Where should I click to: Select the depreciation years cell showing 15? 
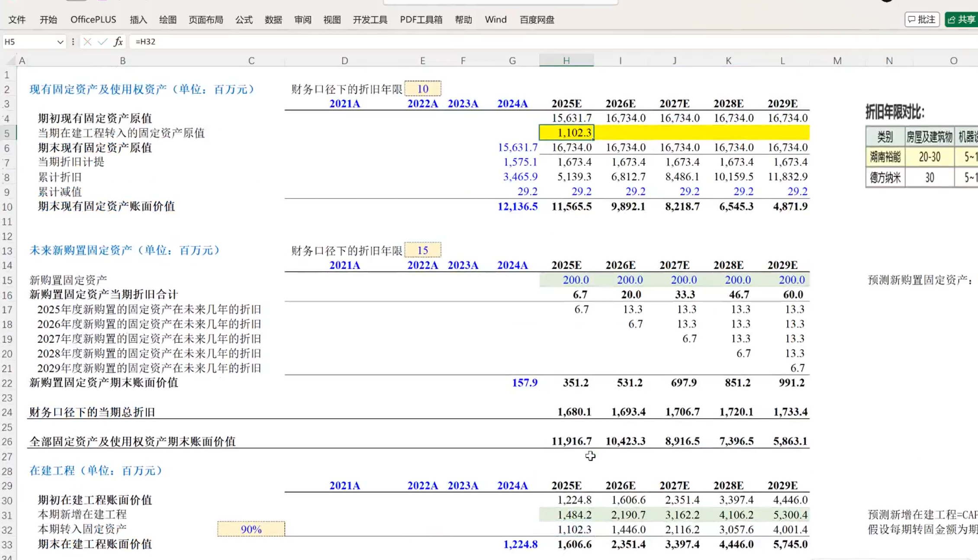click(x=422, y=250)
